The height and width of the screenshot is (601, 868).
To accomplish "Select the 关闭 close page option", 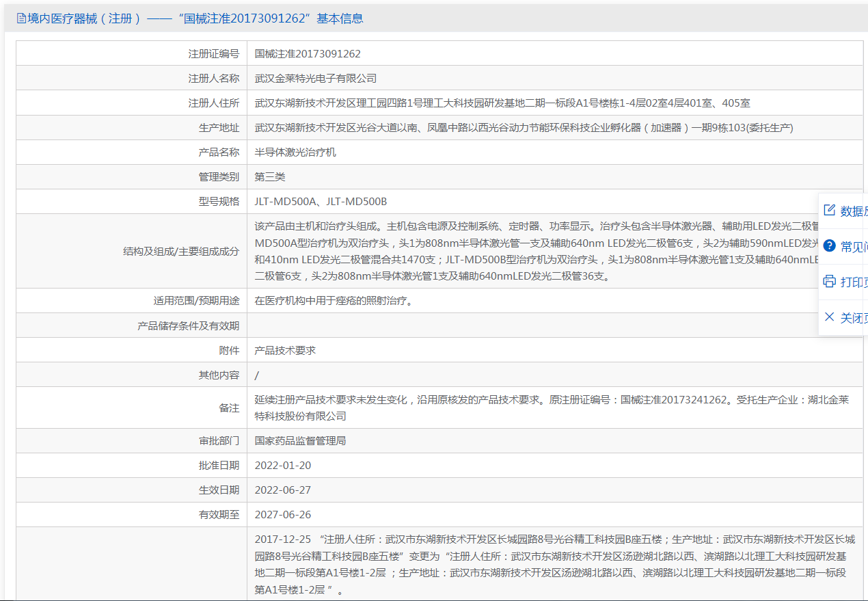I will click(x=854, y=318).
